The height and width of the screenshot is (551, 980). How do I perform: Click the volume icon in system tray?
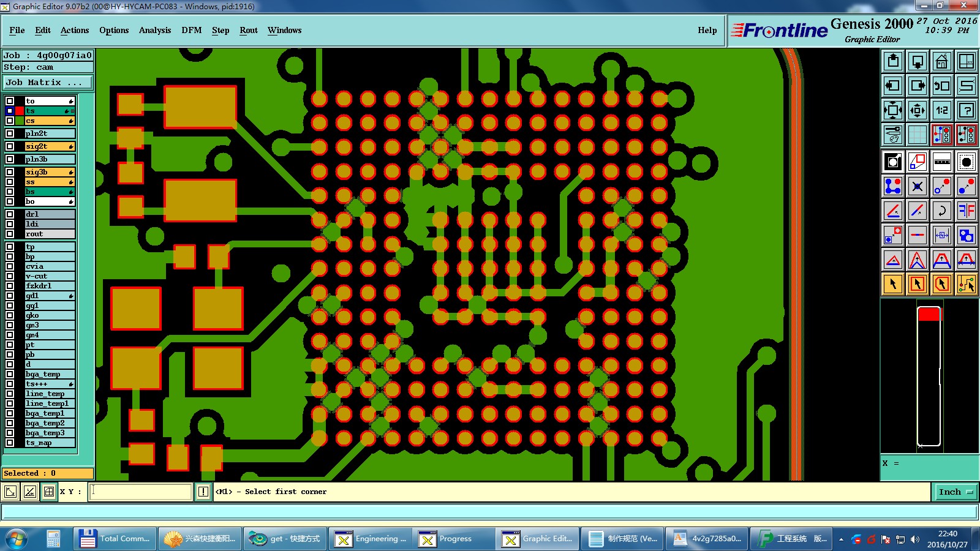coord(914,539)
